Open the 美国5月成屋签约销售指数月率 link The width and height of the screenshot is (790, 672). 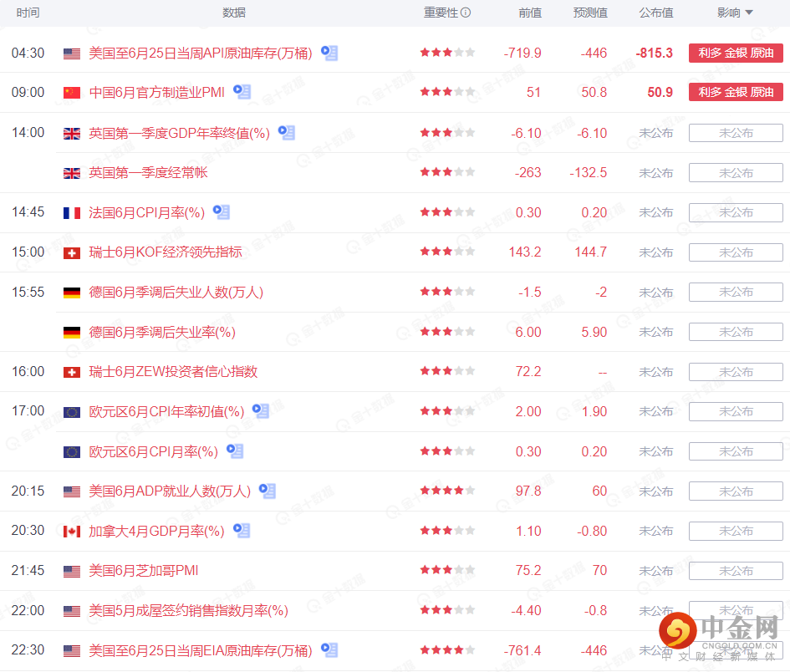pyautogui.click(x=188, y=610)
